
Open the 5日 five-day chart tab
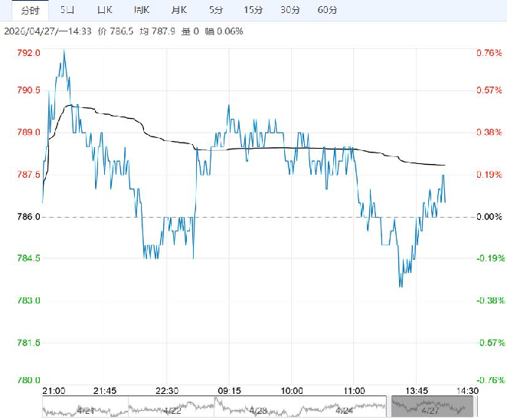(x=68, y=11)
